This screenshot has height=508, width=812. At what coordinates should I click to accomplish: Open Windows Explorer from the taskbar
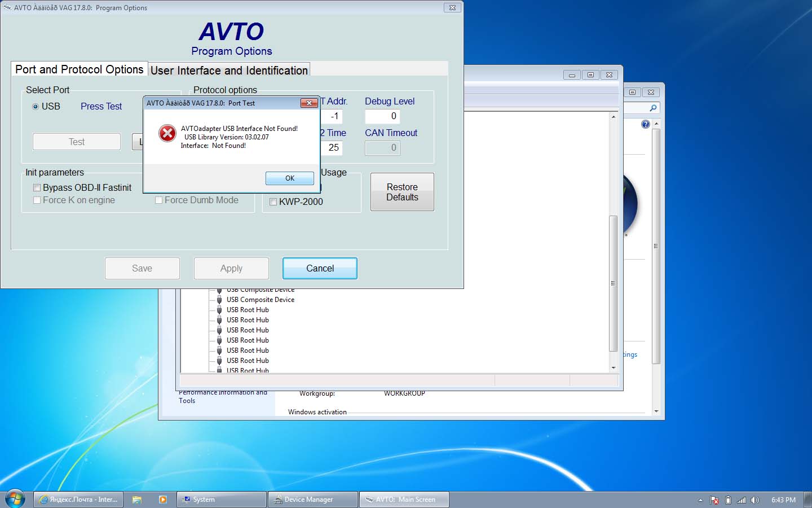[x=136, y=500]
